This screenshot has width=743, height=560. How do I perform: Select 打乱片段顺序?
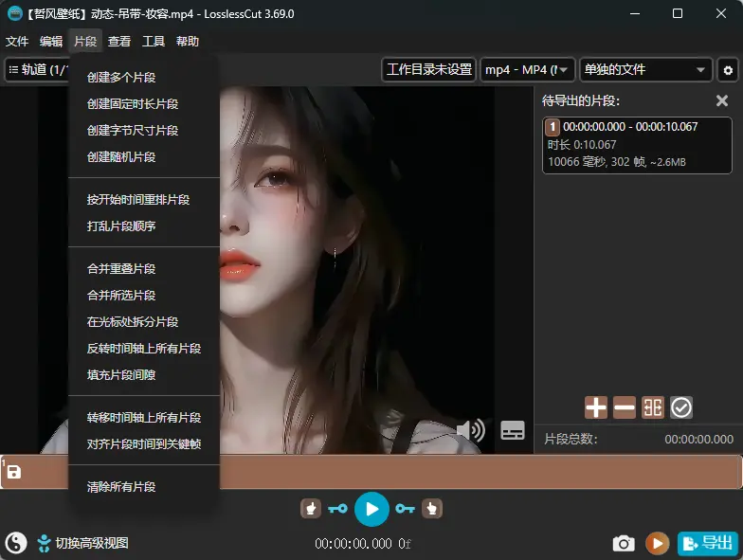[144, 226]
